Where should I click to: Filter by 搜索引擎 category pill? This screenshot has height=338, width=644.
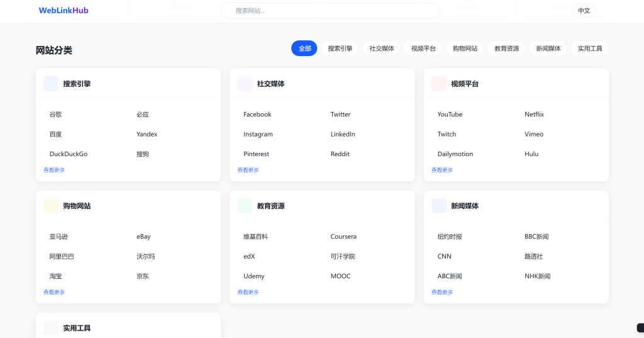coord(340,48)
